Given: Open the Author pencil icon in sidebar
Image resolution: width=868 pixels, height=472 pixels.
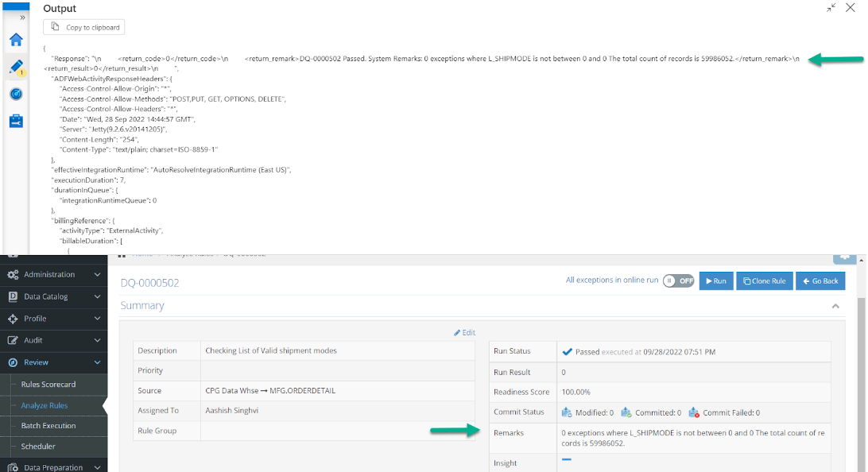Looking at the screenshot, I should (x=16, y=67).
